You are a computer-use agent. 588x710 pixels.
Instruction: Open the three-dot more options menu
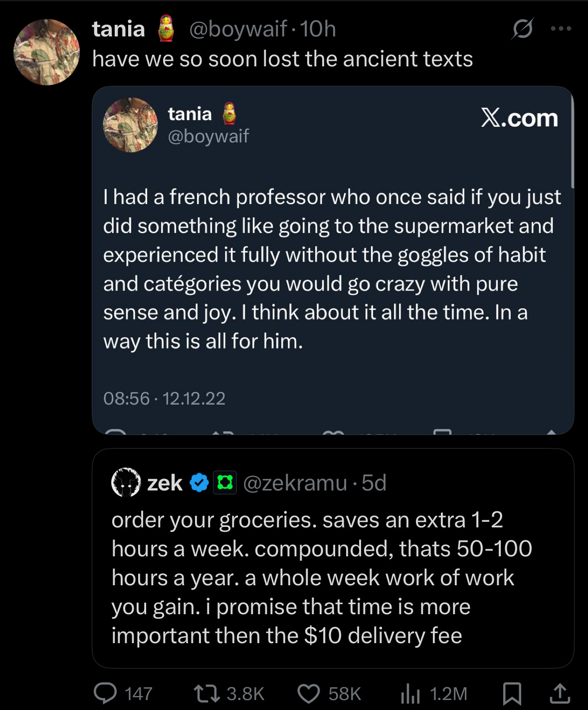click(561, 28)
